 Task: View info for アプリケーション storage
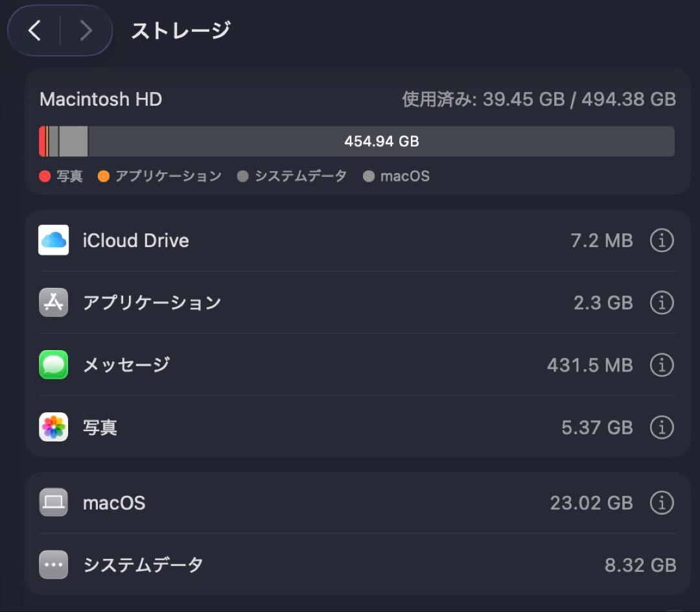tap(661, 302)
